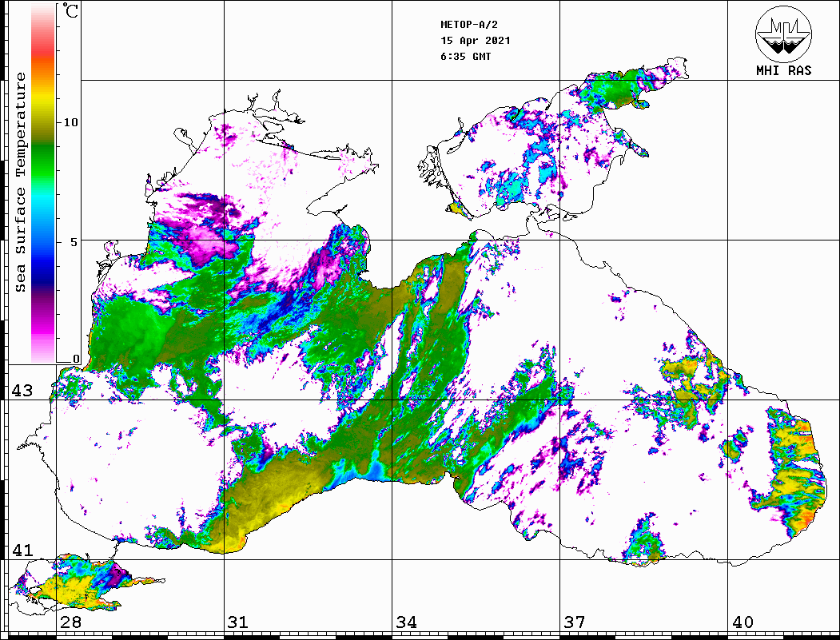This screenshot has width=840, height=640.
Task: Click the temperature color scale bar
Action: tap(43, 183)
